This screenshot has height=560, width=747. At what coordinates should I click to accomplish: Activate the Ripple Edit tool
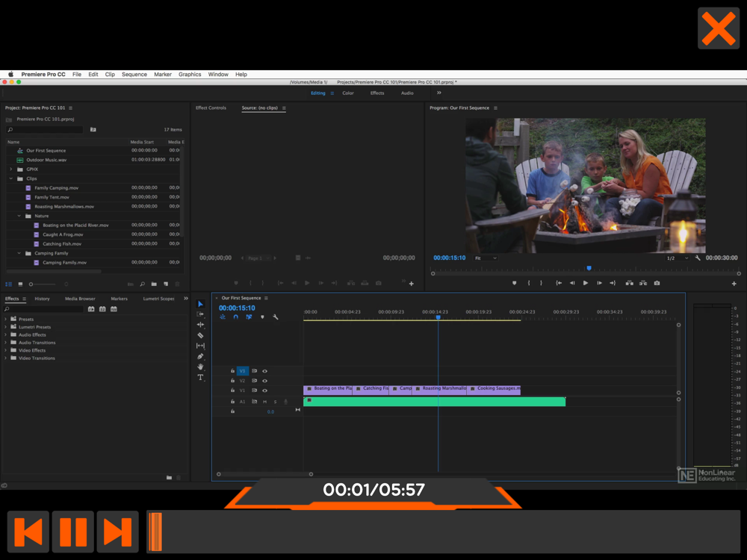200,325
